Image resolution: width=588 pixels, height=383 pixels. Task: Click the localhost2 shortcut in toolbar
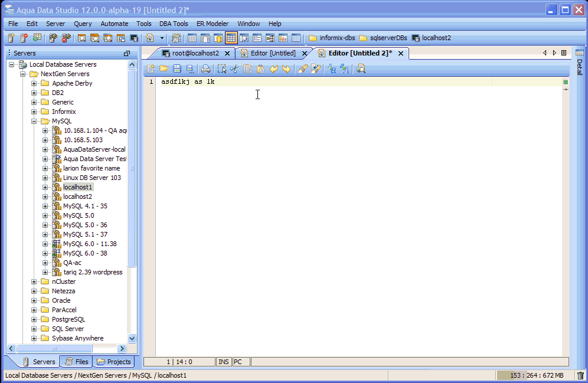431,38
